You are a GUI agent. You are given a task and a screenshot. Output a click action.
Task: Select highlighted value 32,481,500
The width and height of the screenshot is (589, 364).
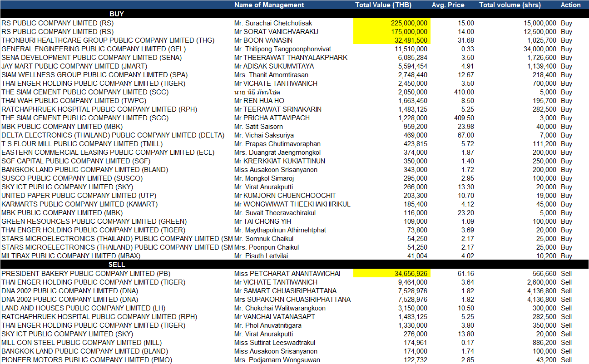tap(392, 40)
